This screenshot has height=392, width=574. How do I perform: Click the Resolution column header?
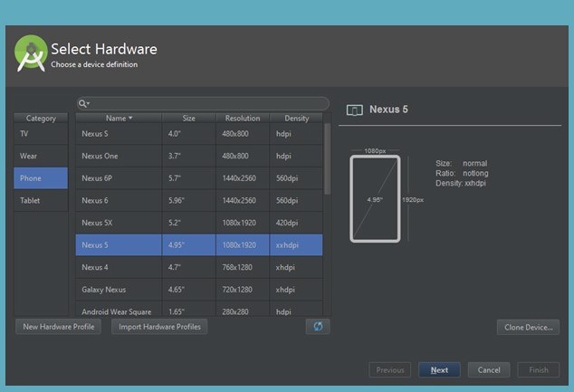point(243,118)
